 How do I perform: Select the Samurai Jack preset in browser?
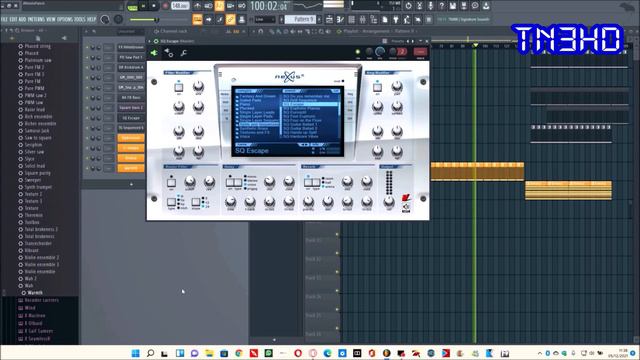tap(36, 131)
